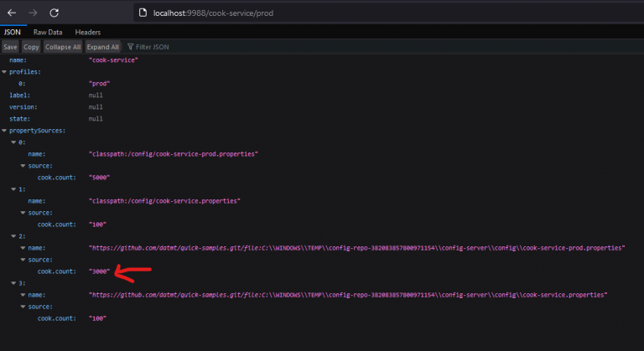Screen dimensions: 644x351
Task: Switch to the JSON tab
Action: point(13,32)
